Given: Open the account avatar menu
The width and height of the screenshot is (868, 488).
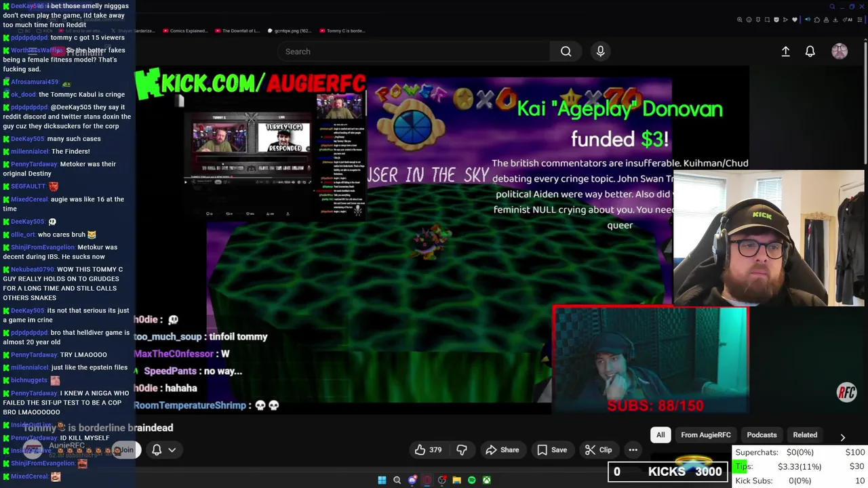Looking at the screenshot, I should point(840,52).
